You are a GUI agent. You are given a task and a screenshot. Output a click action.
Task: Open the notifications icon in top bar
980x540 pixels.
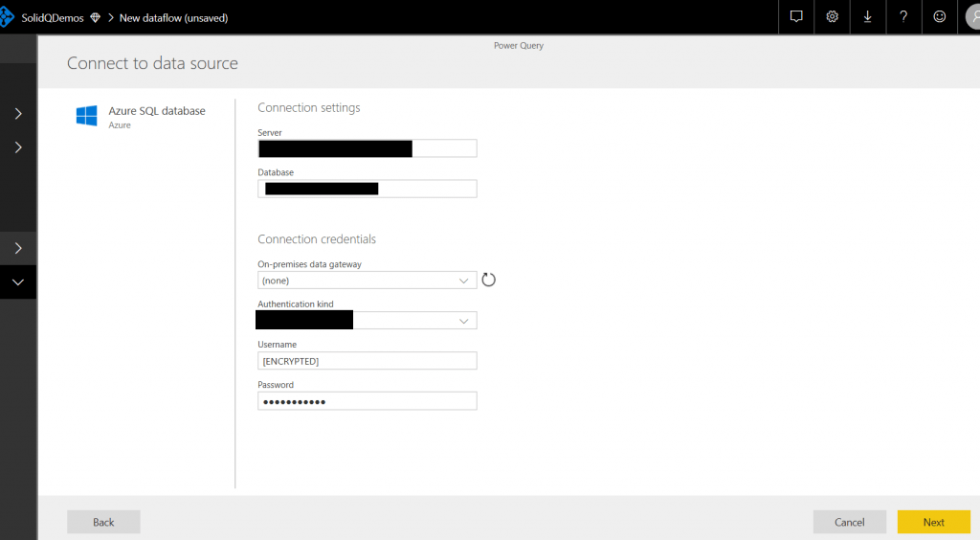tap(795, 16)
